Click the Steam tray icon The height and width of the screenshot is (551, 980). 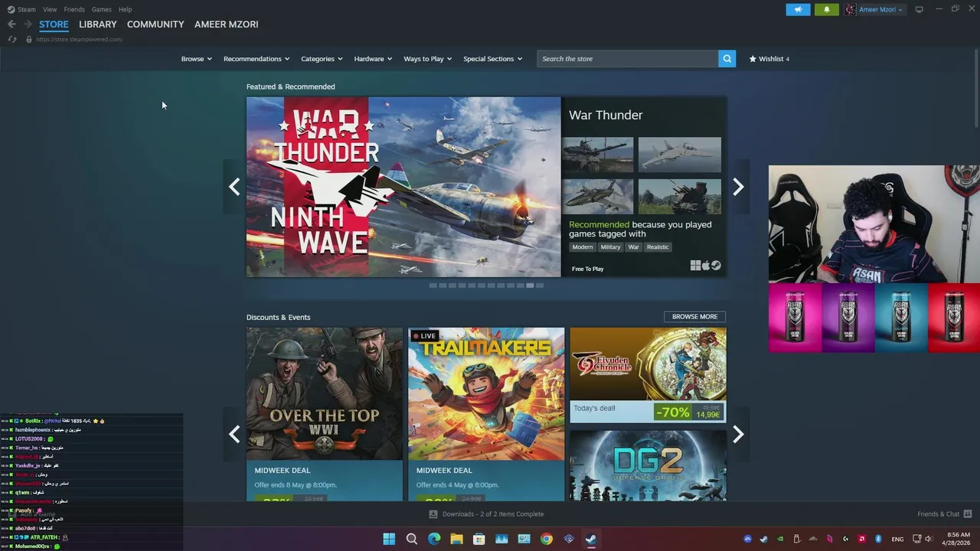tap(763, 539)
